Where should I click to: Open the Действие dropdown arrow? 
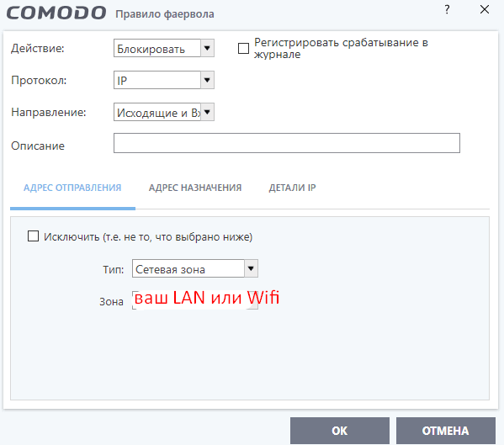click(x=207, y=48)
